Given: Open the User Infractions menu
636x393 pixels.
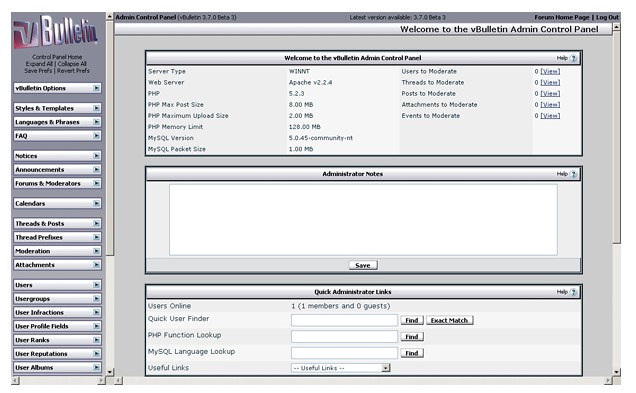Looking at the screenshot, I should [57, 313].
